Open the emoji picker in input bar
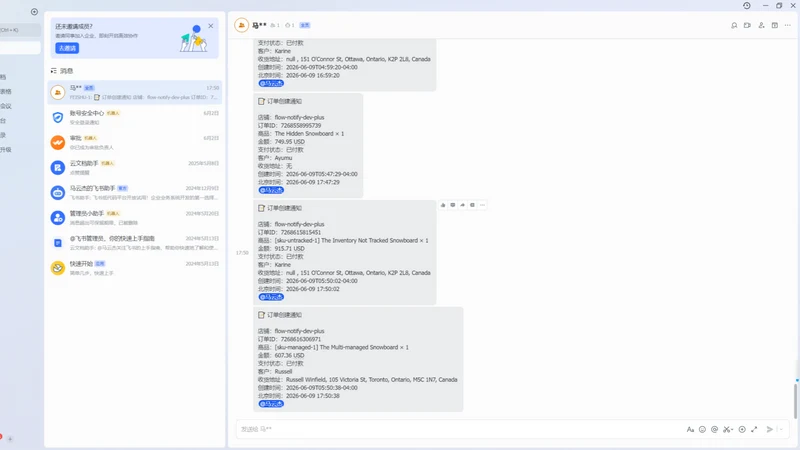Viewport: 800px width, 450px height. (x=703, y=430)
